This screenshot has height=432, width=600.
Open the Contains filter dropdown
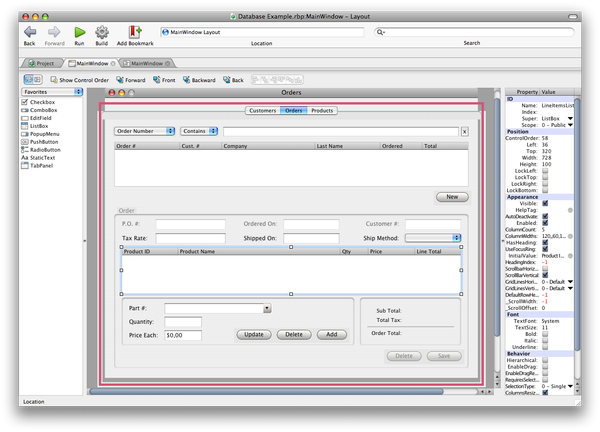(x=200, y=131)
